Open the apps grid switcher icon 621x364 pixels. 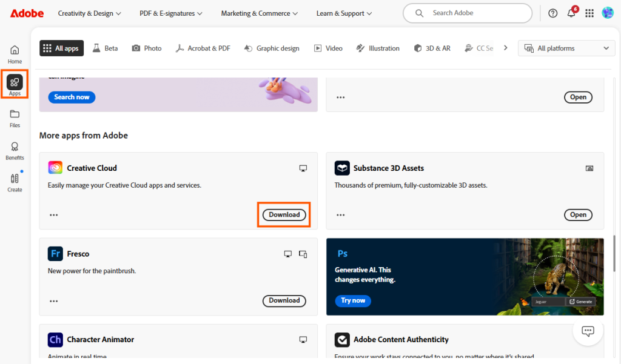pos(589,13)
